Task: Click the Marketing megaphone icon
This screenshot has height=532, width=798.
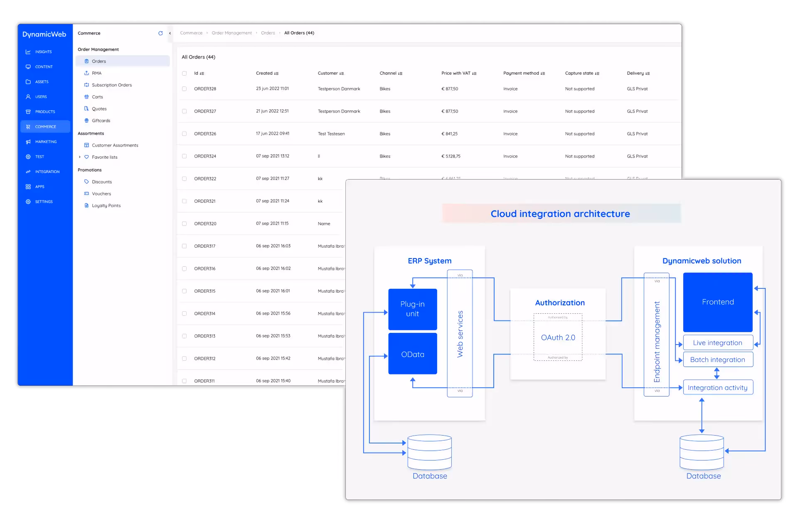Action: click(x=28, y=142)
